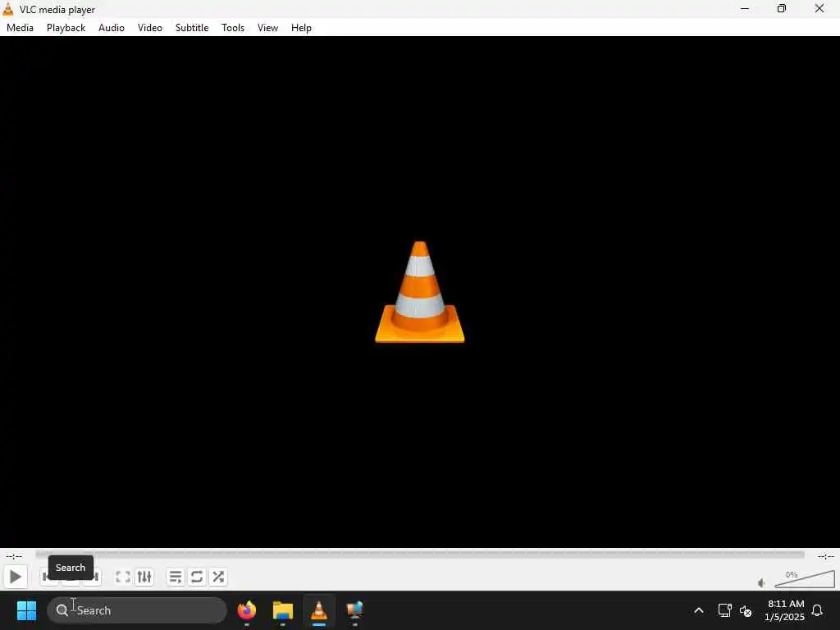Open the notifications bell

[818, 610]
